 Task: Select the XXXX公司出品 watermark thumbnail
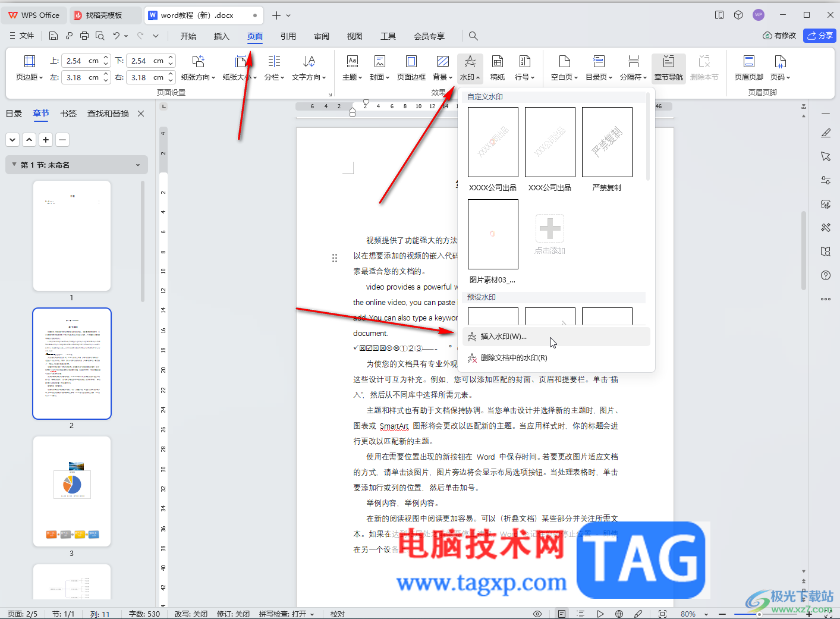click(x=493, y=142)
